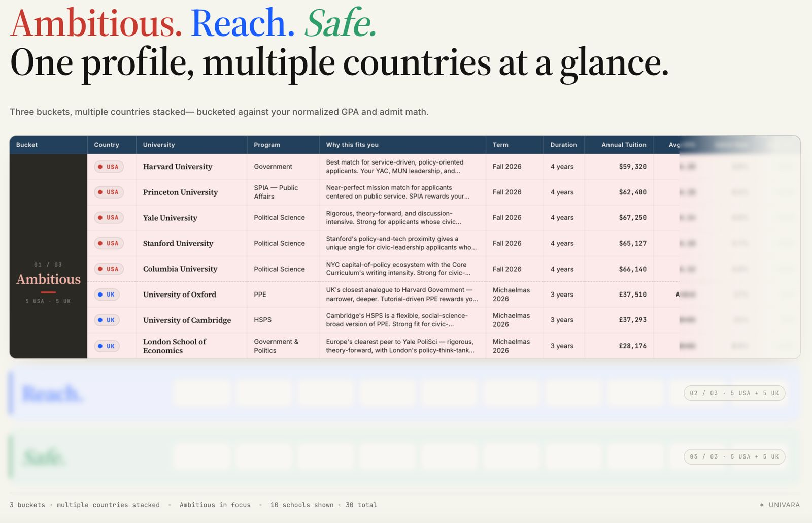Click the USA badge beside Yale University
The height and width of the screenshot is (523, 812).
pos(109,217)
